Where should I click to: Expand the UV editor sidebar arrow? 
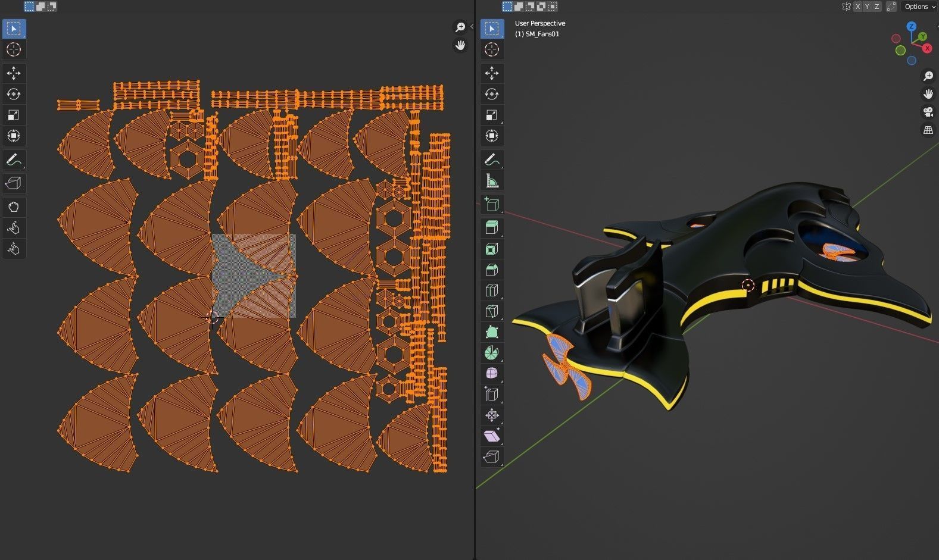tap(472, 27)
